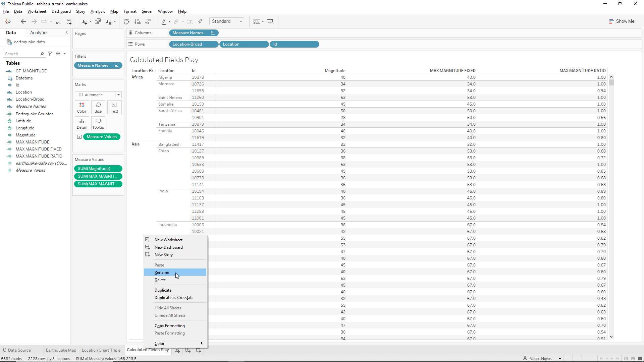Screen dimensions: 644x362
Task: Add a new data source from the toolbar
Action: click(x=69, y=21)
